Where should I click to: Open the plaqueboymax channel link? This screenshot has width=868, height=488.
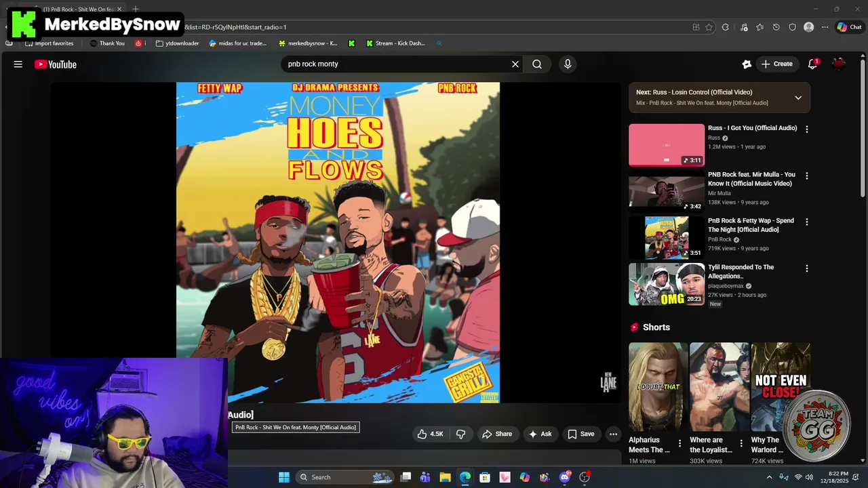pyautogui.click(x=726, y=286)
